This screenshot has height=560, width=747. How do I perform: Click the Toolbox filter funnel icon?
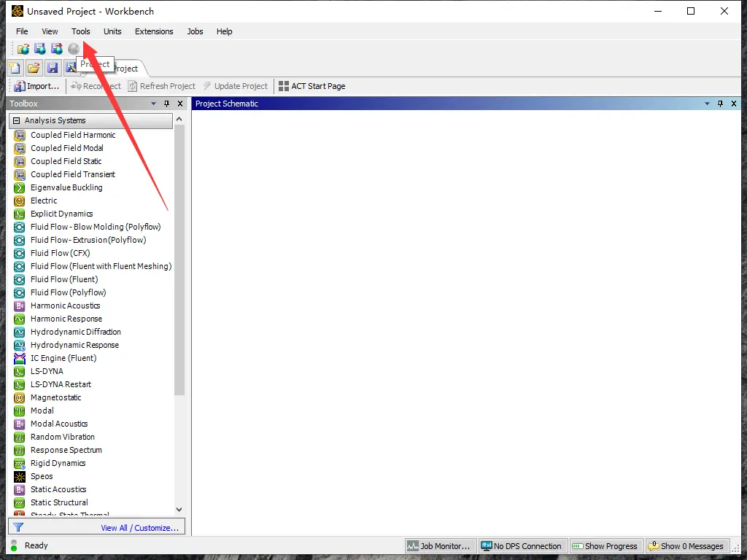[18, 527]
